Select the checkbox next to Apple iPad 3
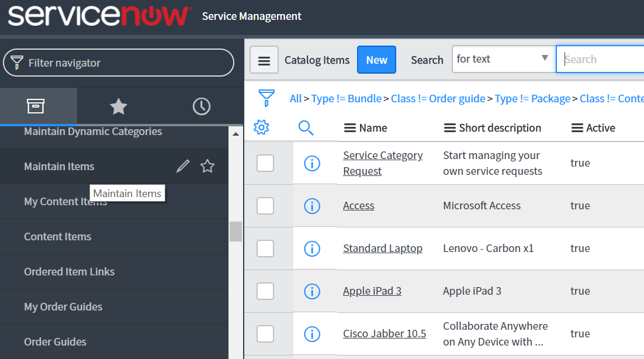The width and height of the screenshot is (644, 359). pos(265,291)
